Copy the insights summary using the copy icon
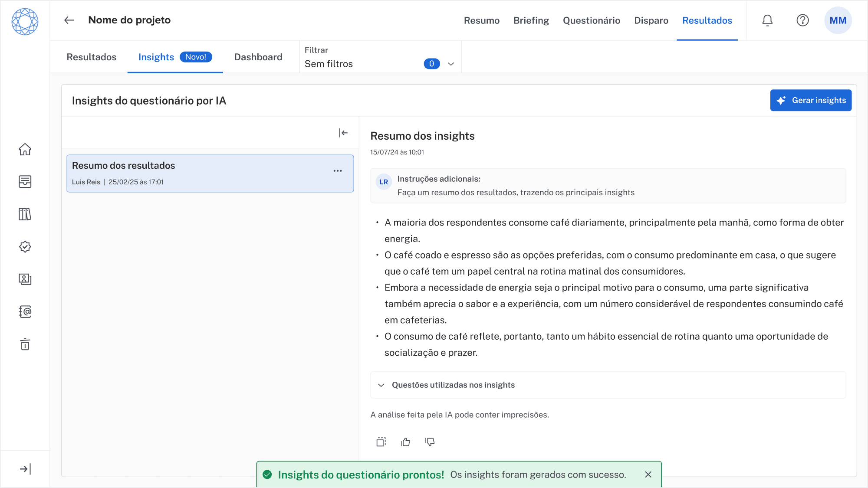The height and width of the screenshot is (488, 868). coord(381,442)
